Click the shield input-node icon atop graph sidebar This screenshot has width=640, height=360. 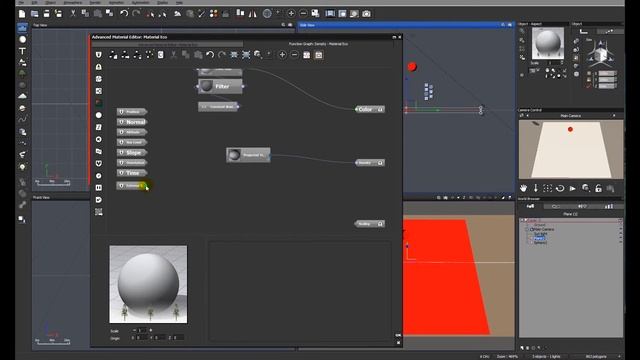click(99, 55)
